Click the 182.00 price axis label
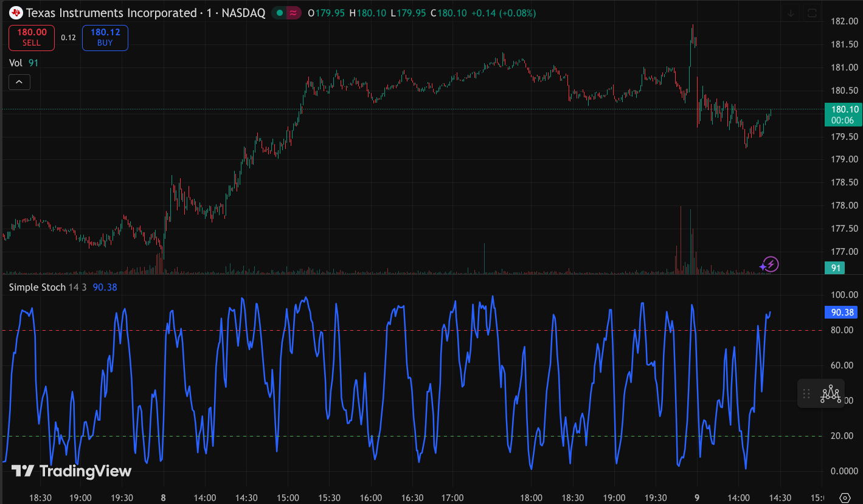863x504 pixels. click(x=844, y=21)
